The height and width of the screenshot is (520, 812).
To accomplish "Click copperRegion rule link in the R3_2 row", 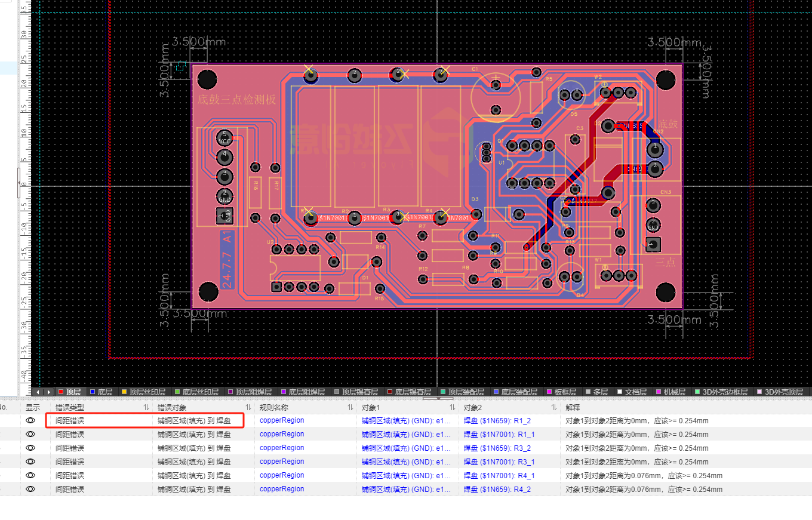I will [282, 448].
